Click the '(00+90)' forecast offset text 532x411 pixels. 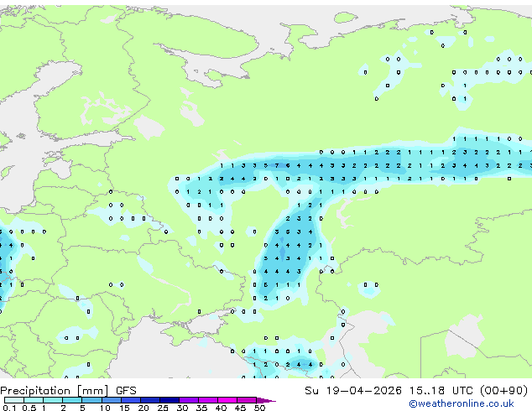tap(504, 391)
